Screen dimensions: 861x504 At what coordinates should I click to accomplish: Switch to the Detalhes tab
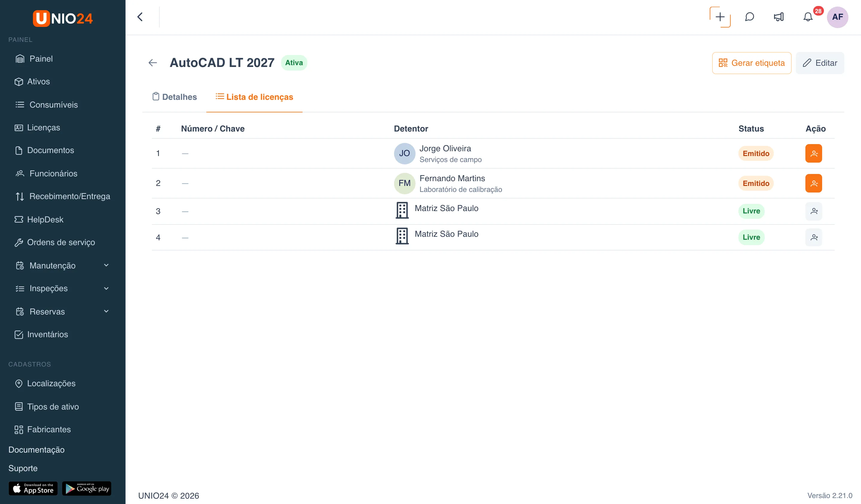point(174,97)
